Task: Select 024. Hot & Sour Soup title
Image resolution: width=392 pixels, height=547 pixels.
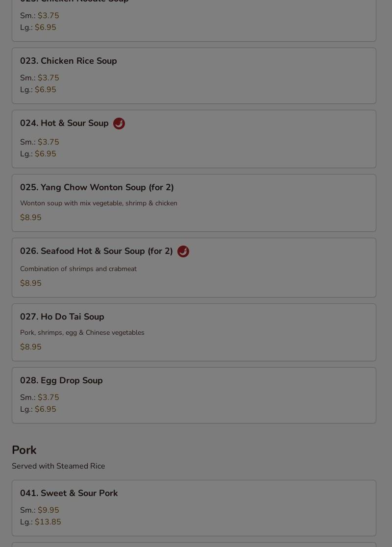Action: [x=64, y=123]
